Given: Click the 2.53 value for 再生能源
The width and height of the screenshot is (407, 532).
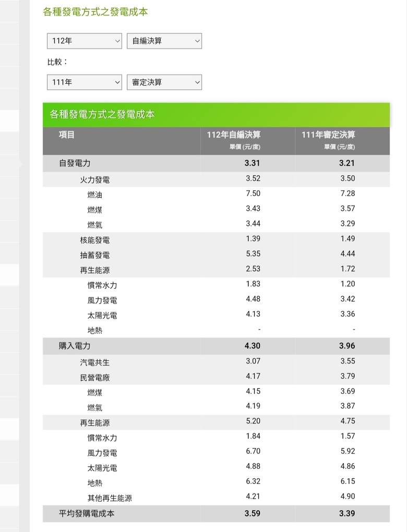Looking at the screenshot, I should pos(253,269).
